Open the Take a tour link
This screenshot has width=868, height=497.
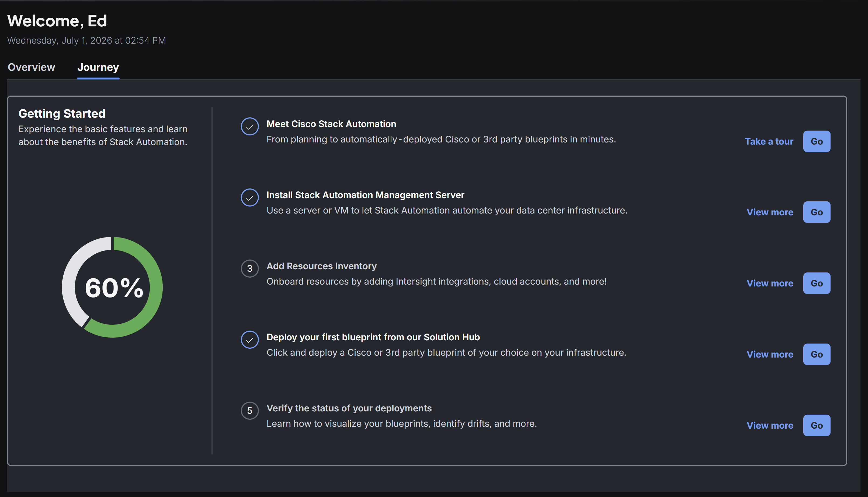pyautogui.click(x=769, y=141)
